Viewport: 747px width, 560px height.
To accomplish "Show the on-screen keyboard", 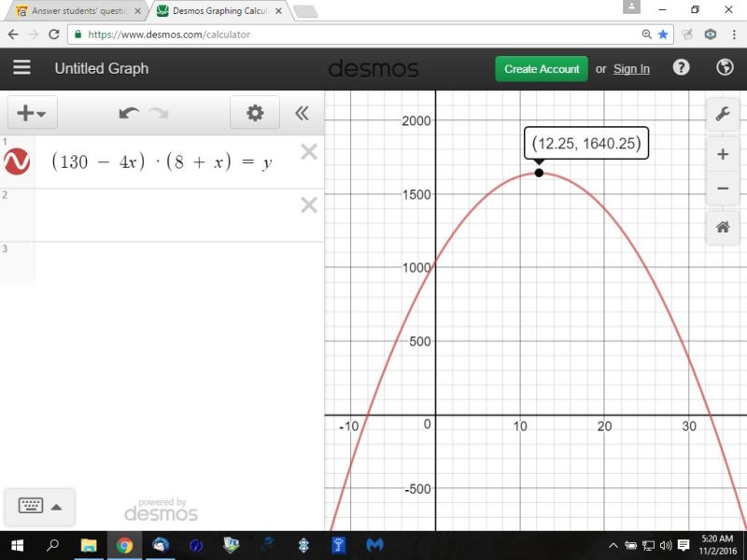I will (x=31, y=505).
